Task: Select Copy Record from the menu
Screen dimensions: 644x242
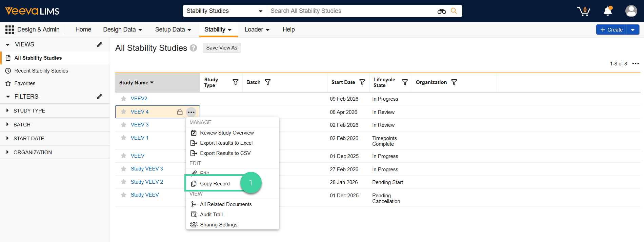Action: (215, 184)
